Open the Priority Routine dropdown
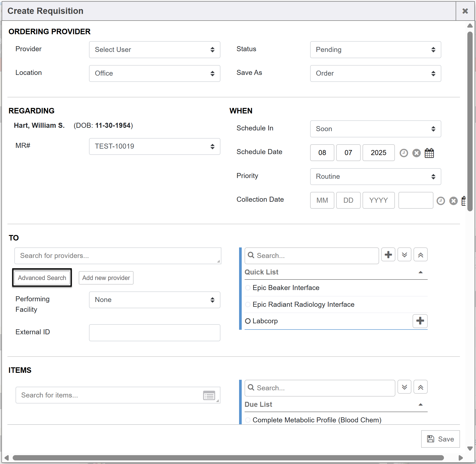Viewport: 476px width, 464px height. pyautogui.click(x=375, y=176)
